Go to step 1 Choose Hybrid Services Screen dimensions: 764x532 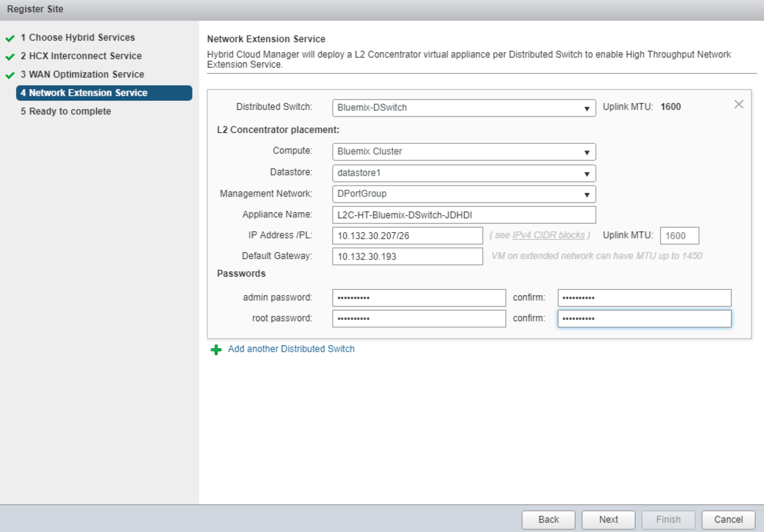click(x=82, y=37)
